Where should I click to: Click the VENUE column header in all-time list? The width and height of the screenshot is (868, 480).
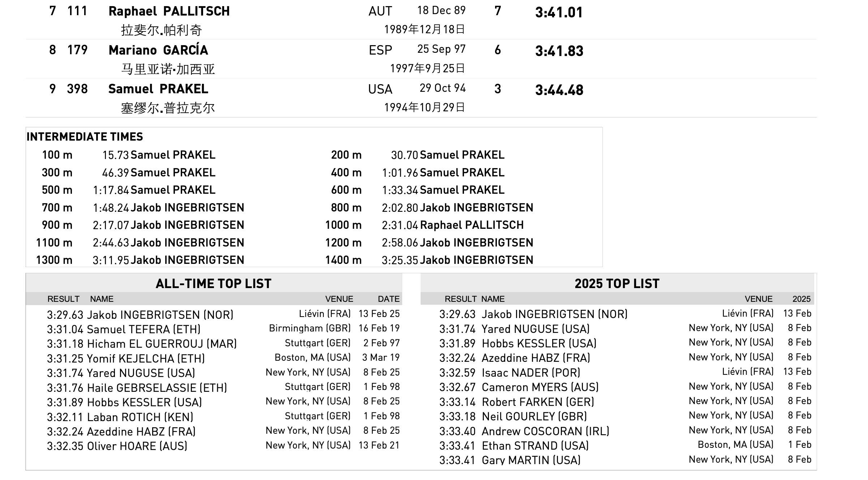pos(339,299)
